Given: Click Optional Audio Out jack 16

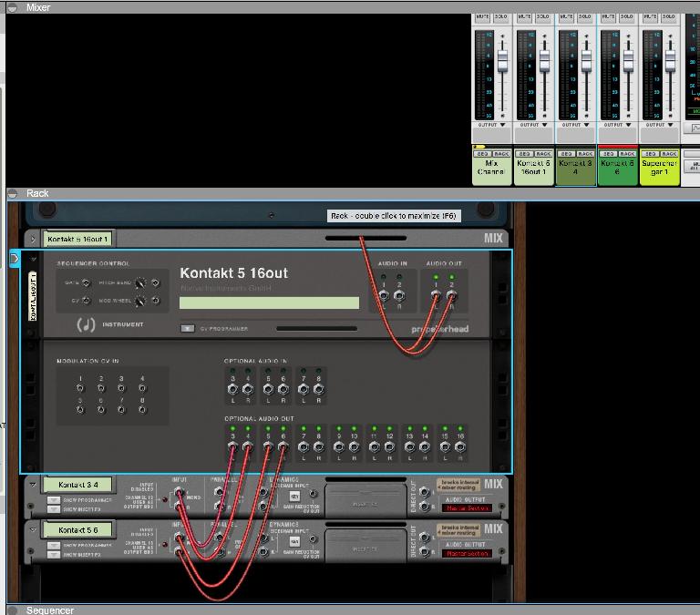Looking at the screenshot, I should [x=460, y=446].
